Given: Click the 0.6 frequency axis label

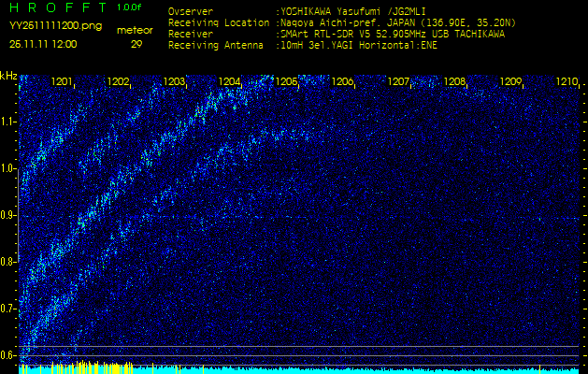Looking at the screenshot, I should click(x=8, y=354).
